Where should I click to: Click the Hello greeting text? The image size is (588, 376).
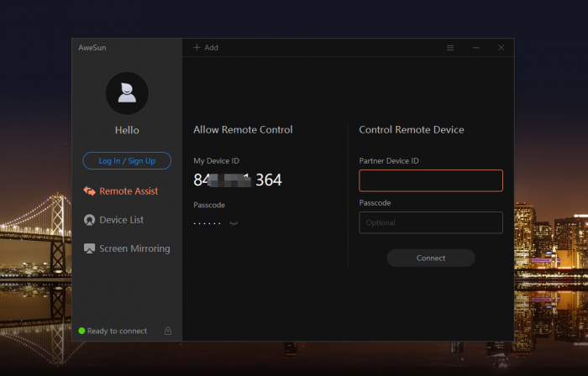(x=127, y=130)
